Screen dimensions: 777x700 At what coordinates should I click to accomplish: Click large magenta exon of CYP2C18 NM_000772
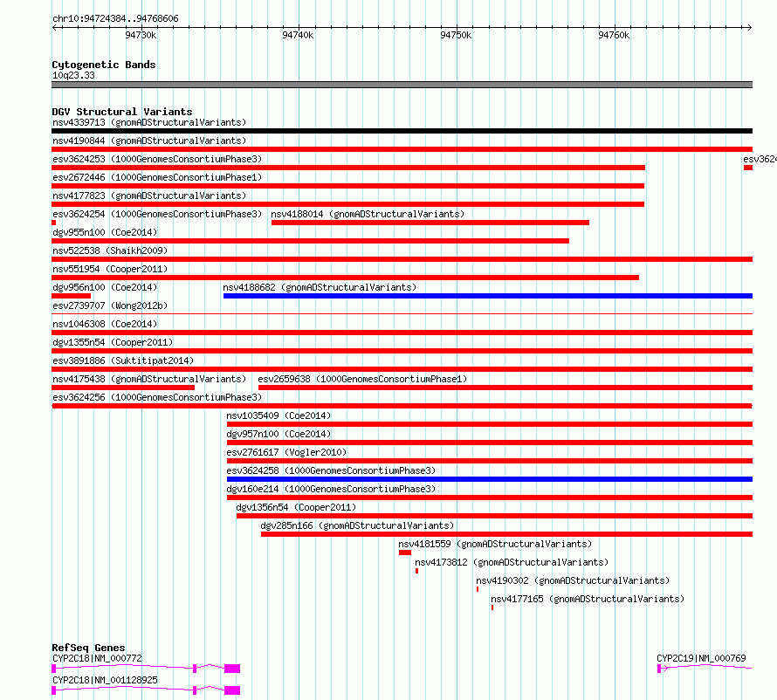(x=232, y=669)
